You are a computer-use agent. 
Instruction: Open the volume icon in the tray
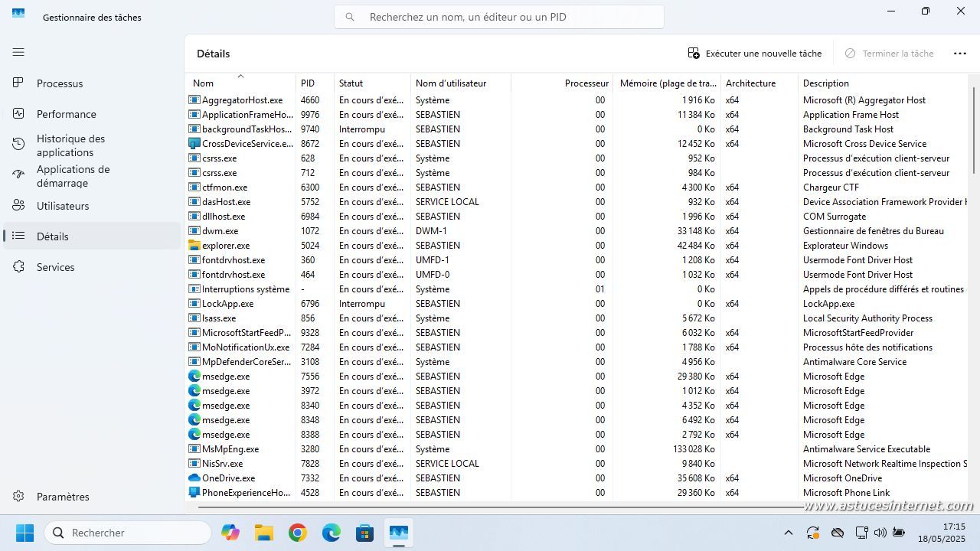point(879,533)
